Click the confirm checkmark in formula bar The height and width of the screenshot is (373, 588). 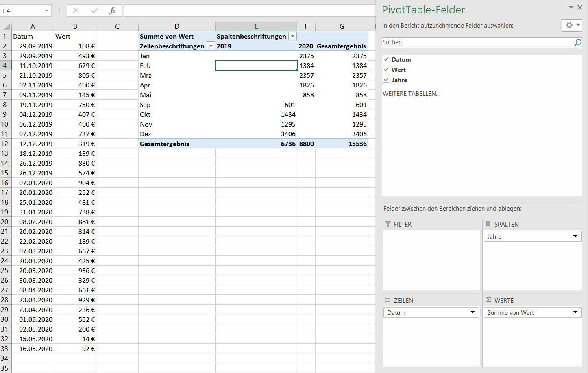94,11
